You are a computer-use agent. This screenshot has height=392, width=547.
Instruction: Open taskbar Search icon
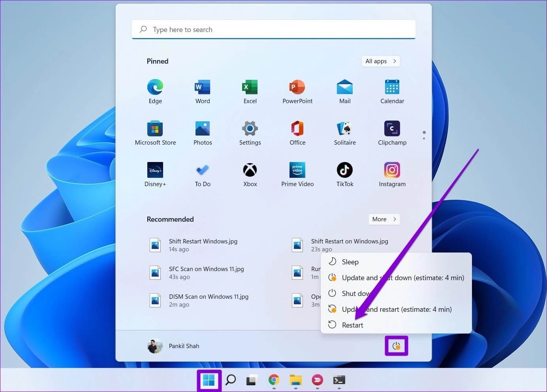[231, 380]
